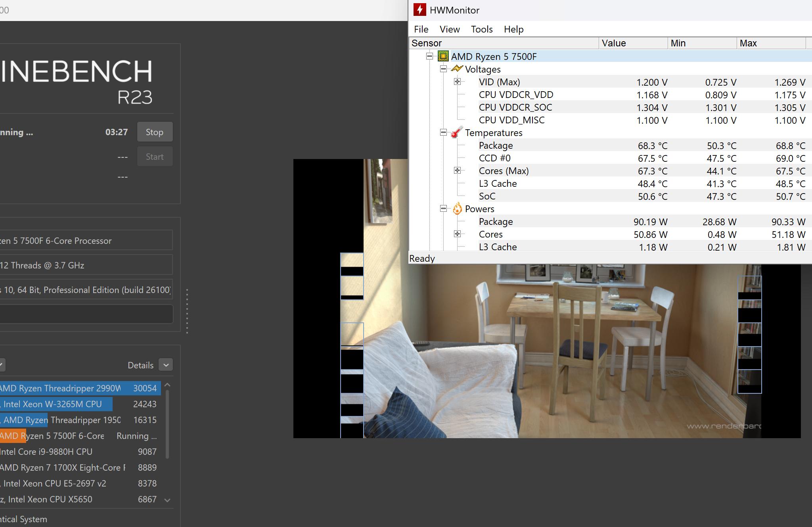Click the scroll down arrow in ranking list
The height and width of the screenshot is (527, 812).
(167, 500)
